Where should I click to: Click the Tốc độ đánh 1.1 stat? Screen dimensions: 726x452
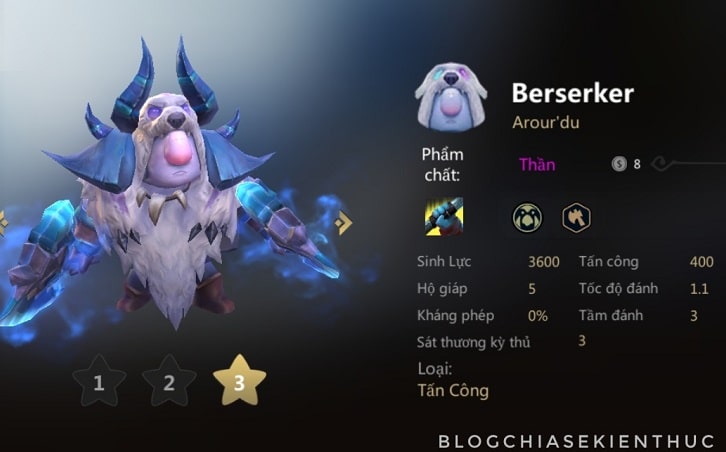(644, 289)
